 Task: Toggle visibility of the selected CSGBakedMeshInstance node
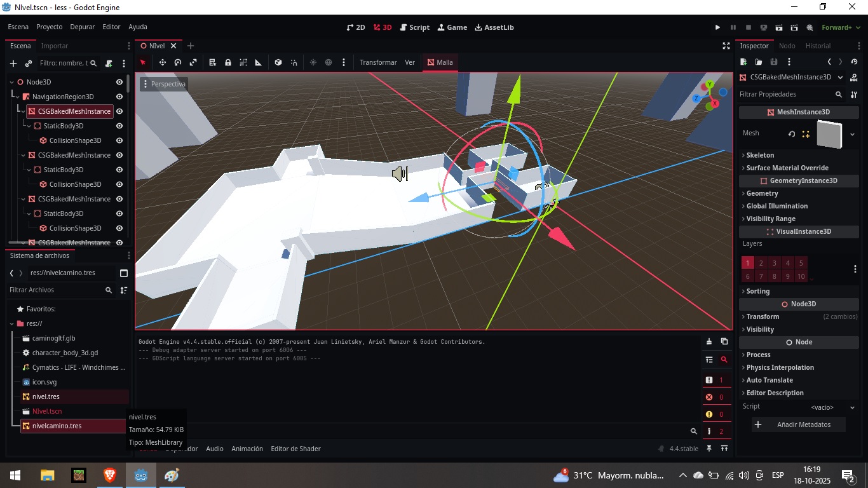[x=119, y=111]
